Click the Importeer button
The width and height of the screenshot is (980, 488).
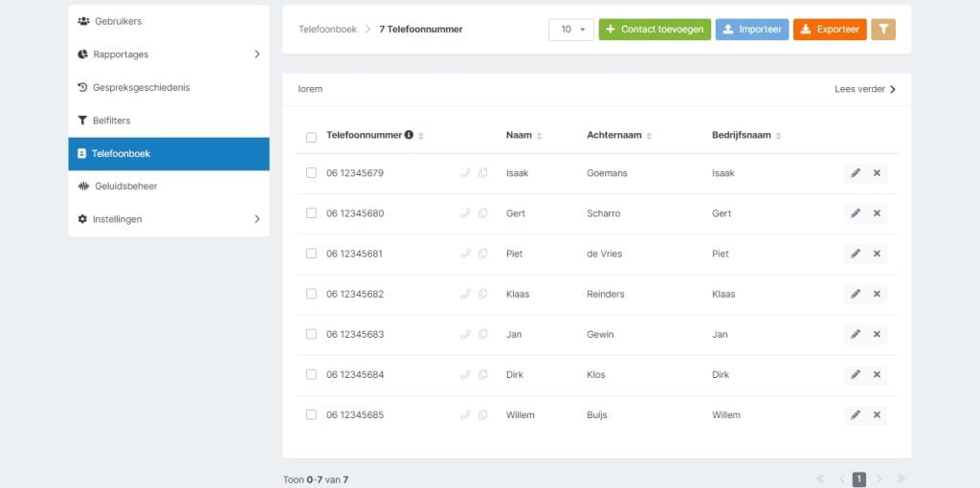click(x=752, y=30)
